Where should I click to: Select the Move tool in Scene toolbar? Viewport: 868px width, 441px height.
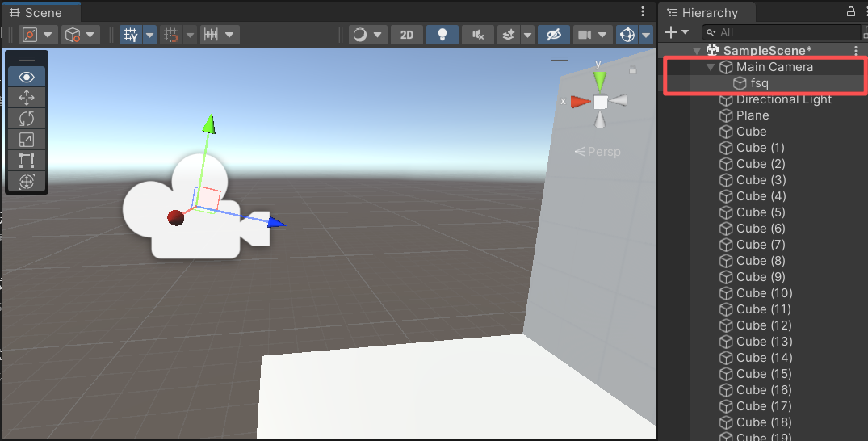(x=27, y=98)
